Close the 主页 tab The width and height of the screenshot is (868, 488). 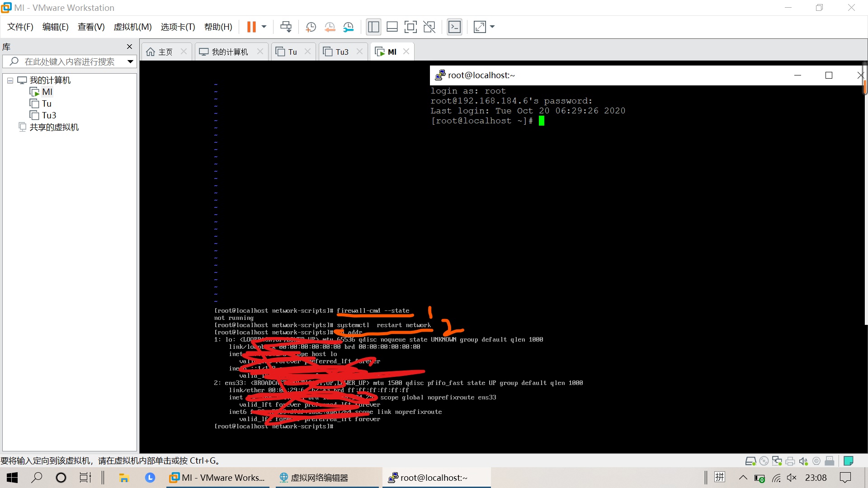click(x=184, y=52)
